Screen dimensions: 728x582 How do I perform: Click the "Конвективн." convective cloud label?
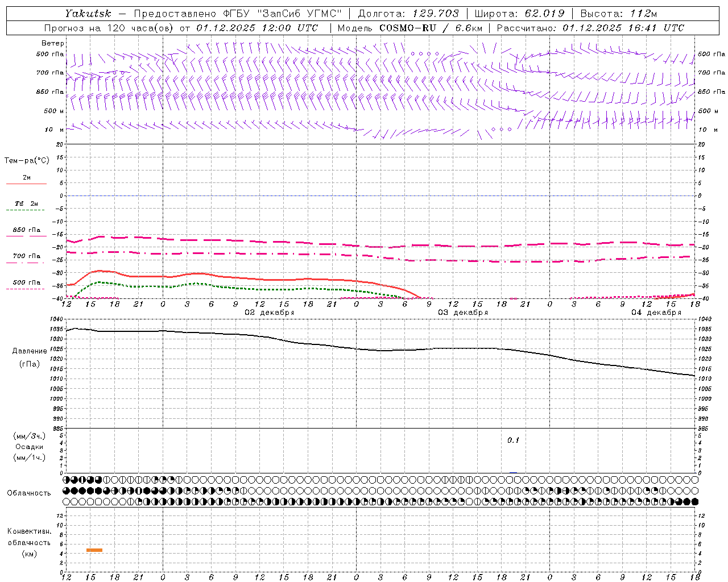tap(29, 531)
